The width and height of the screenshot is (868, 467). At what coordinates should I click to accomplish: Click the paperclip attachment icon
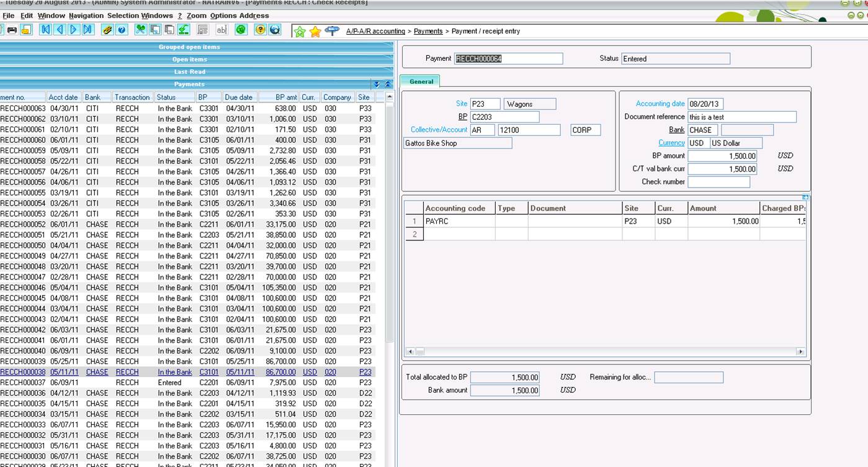click(x=107, y=30)
